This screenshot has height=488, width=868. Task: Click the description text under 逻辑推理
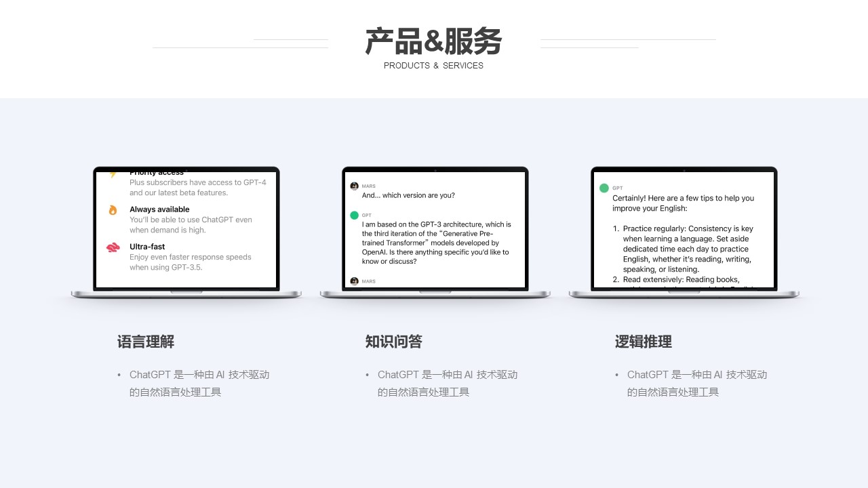[x=696, y=383]
